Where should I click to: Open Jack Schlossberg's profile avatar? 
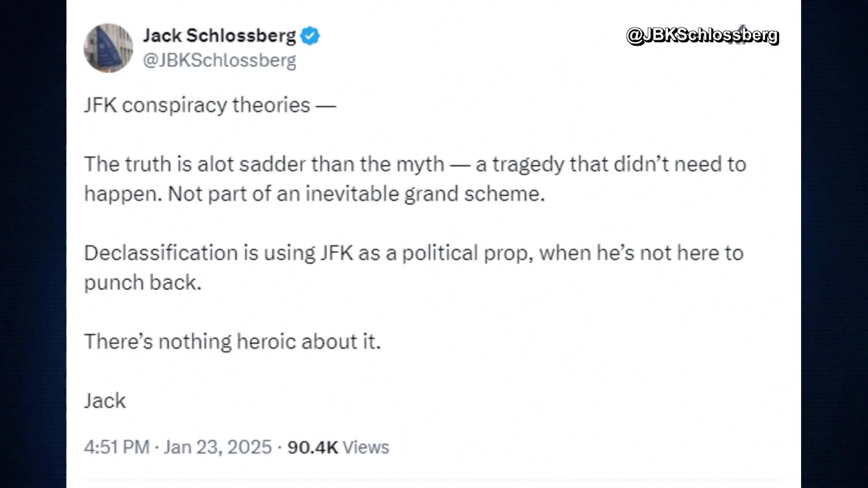[x=108, y=48]
